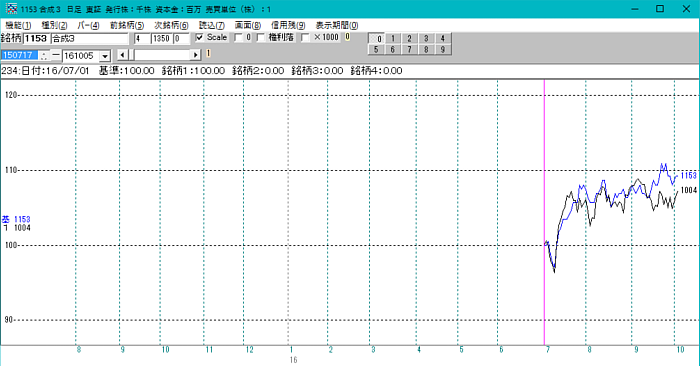Click number pad button 1
Screen dimensions: 700x366
click(392, 38)
